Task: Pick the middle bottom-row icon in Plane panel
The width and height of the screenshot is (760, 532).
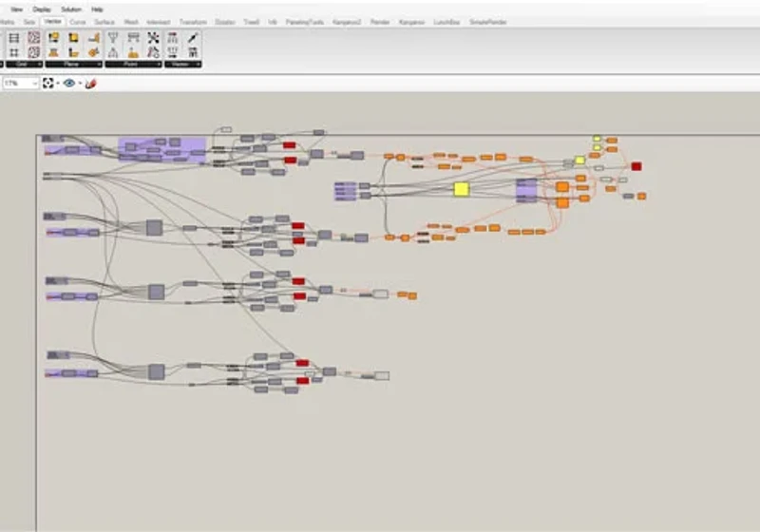Action: (74, 52)
